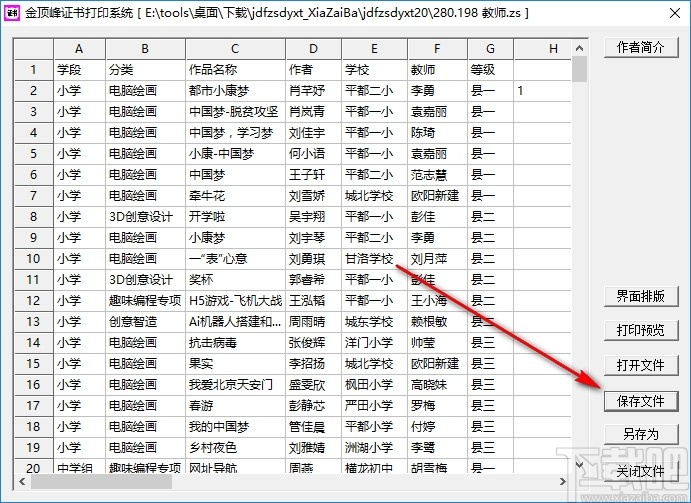Close the window with the X button
This screenshot has height=503, width=691.
point(675,13)
